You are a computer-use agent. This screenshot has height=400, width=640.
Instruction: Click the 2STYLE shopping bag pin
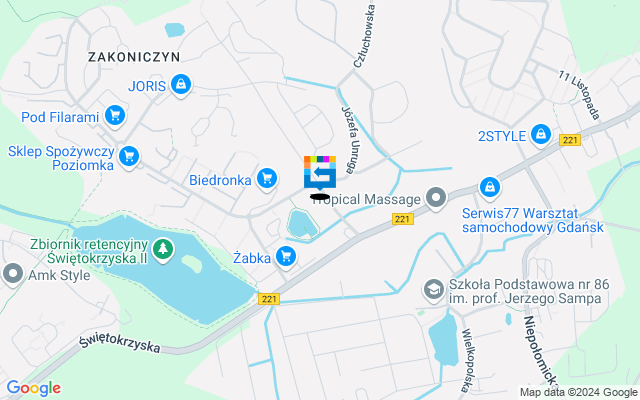point(541,135)
